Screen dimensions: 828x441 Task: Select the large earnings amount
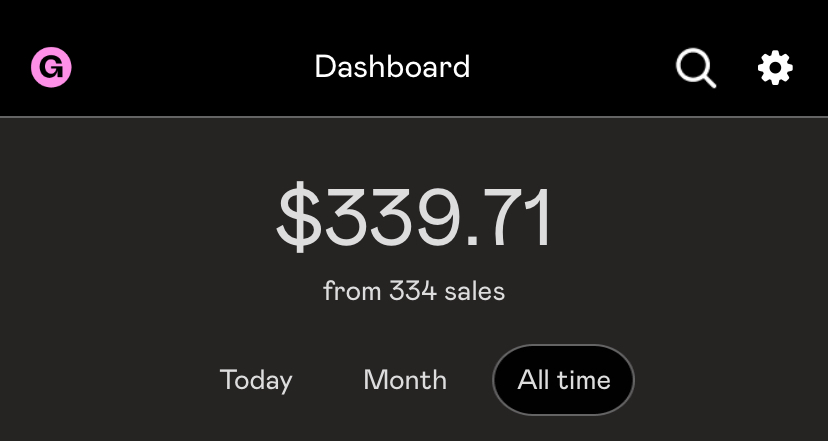pos(414,219)
